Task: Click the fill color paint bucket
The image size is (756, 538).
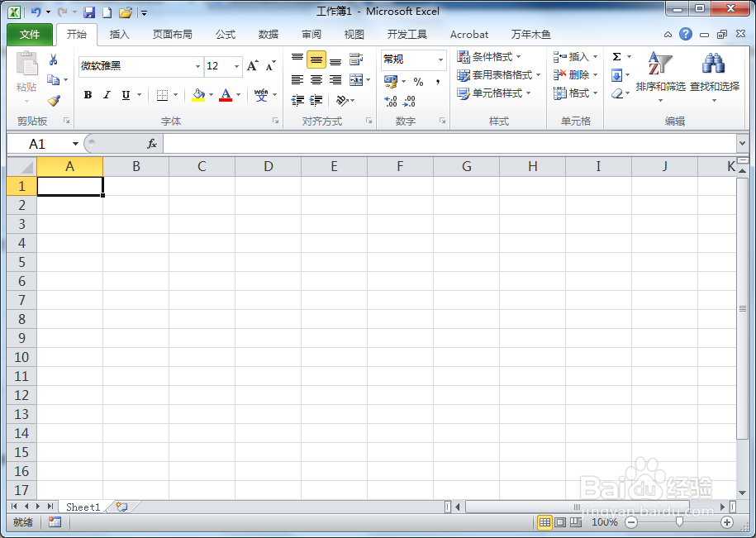Action: click(198, 95)
